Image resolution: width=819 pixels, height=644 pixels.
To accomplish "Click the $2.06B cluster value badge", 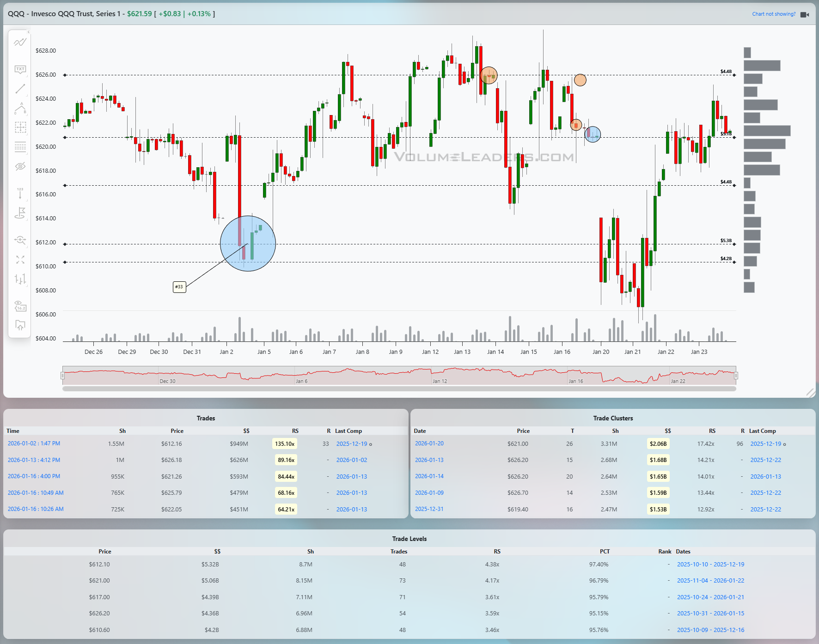I will 658,444.
